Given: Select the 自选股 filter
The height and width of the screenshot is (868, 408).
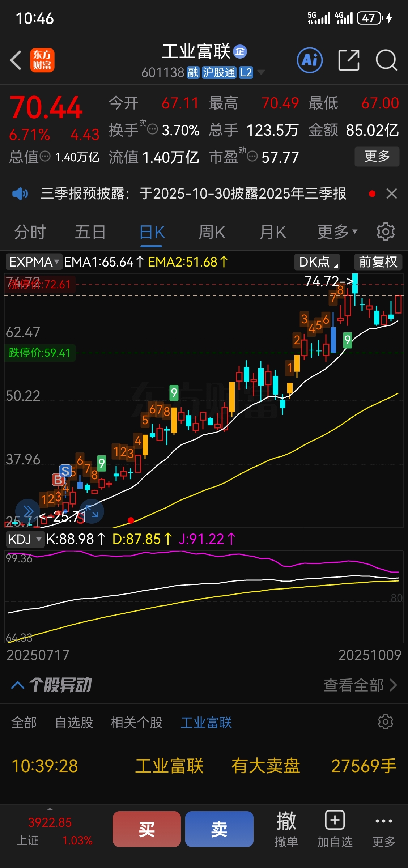Looking at the screenshot, I should point(74,722).
